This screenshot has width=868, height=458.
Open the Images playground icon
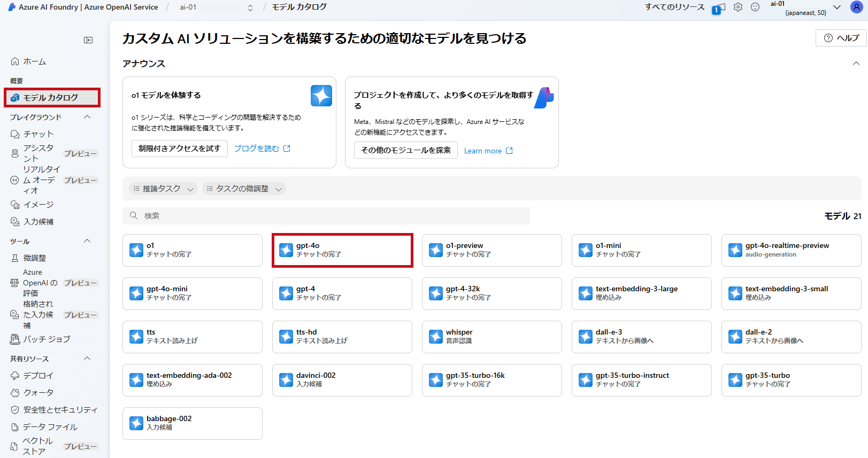coord(15,205)
